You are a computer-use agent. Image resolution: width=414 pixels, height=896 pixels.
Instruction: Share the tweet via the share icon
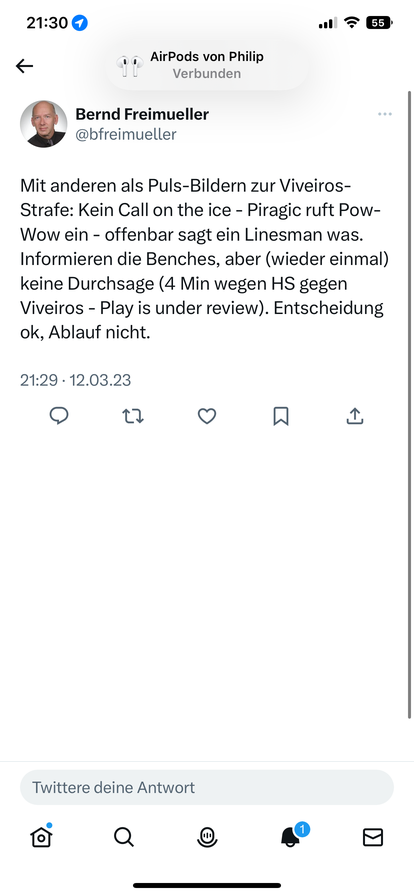click(355, 416)
